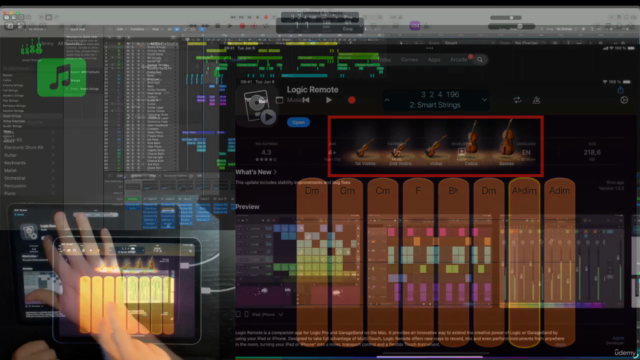Adjust the master volume slider in Logic
This screenshot has height=360, width=640.
click(511, 27)
